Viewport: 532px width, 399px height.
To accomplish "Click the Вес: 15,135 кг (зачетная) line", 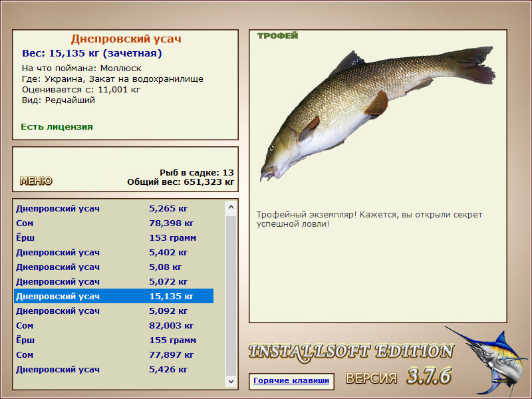I will tap(92, 53).
